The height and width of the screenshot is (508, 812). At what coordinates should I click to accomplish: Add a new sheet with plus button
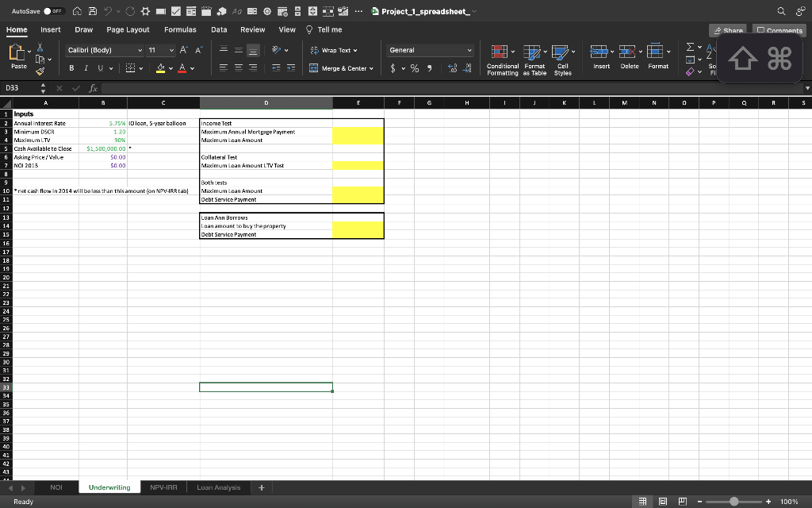[x=262, y=487]
